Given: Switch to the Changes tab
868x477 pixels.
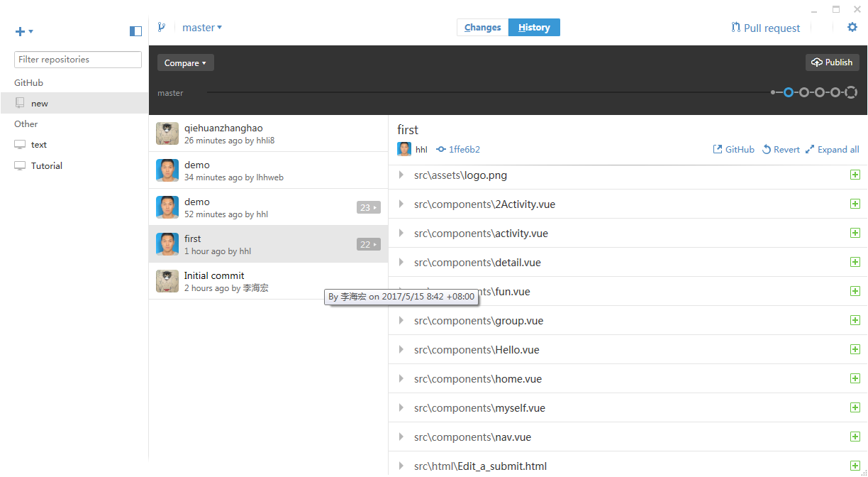Looking at the screenshot, I should (483, 28).
